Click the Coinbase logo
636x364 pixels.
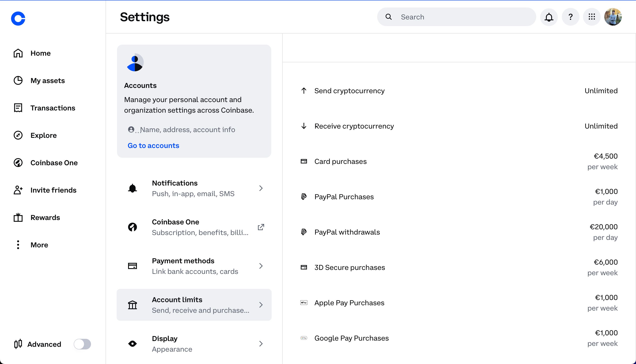point(18,18)
